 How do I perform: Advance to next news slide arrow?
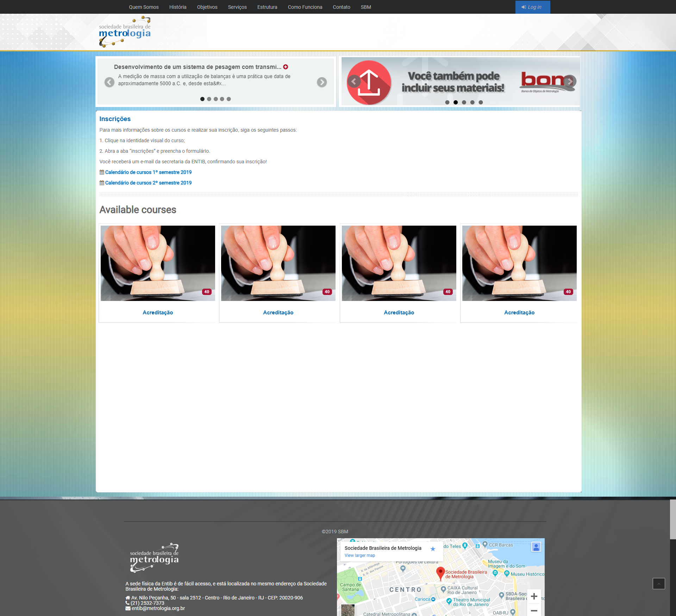pos(322,82)
